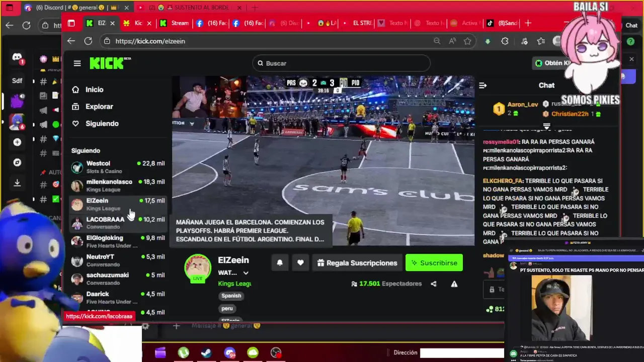Open the ElZeein followed channel row
The height and width of the screenshot is (362, 644).
point(118,204)
